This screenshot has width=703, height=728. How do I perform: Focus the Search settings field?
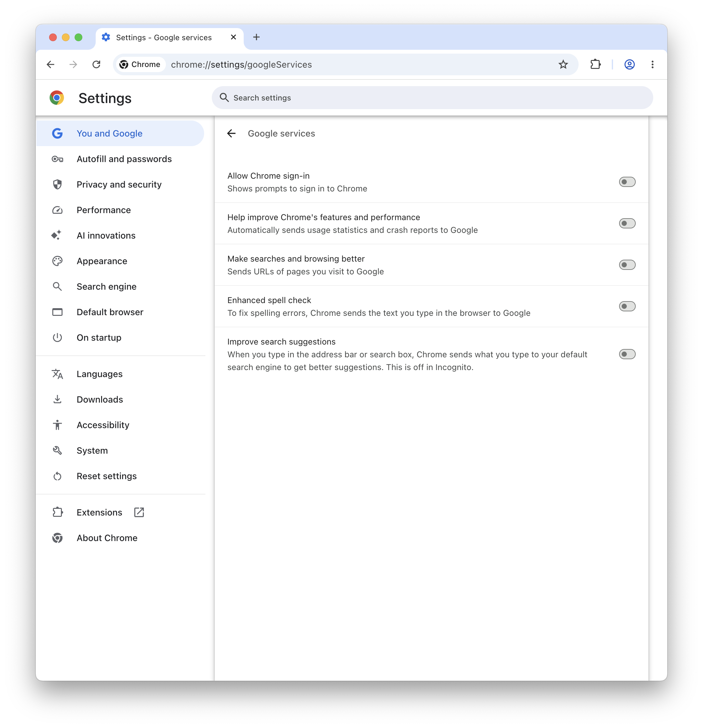pyautogui.click(x=432, y=98)
